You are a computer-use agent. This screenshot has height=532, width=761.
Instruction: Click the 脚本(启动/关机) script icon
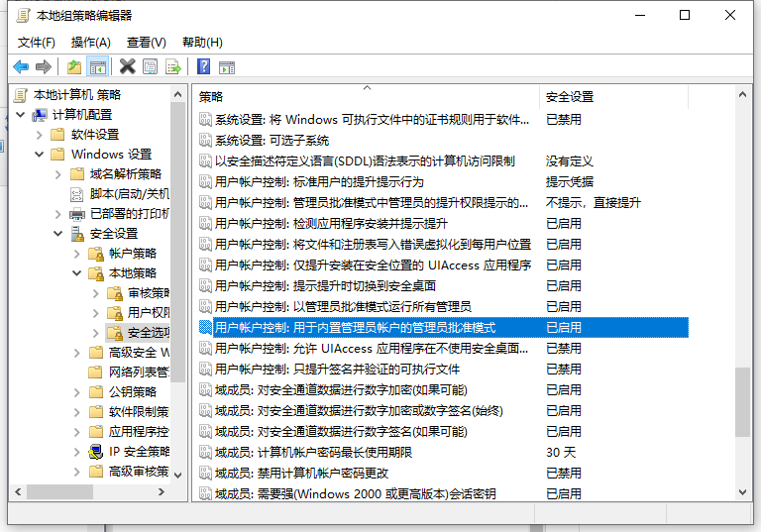tap(77, 194)
